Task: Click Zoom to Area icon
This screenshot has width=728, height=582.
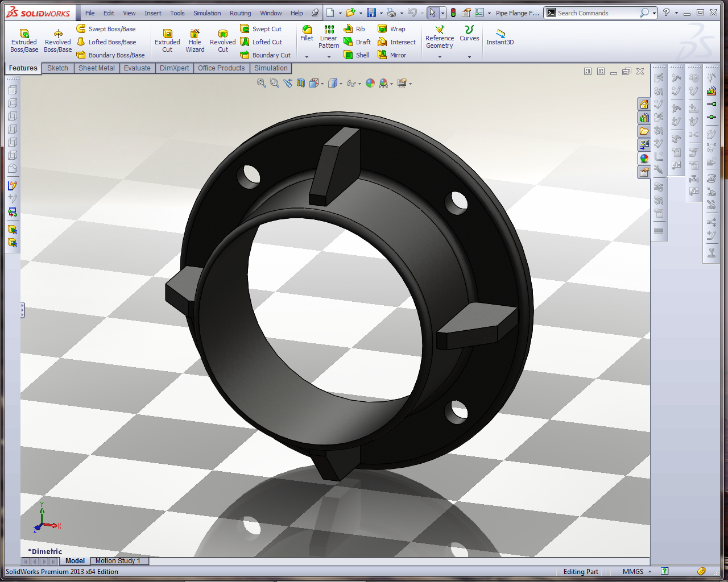Action: coord(275,83)
